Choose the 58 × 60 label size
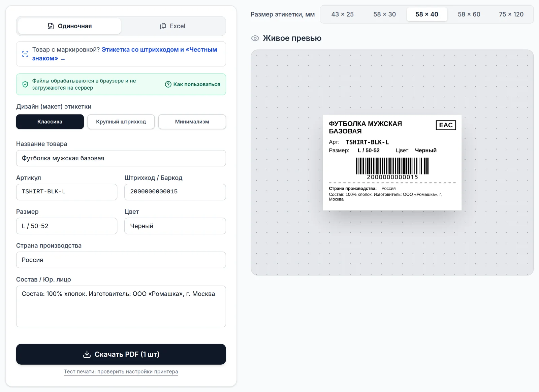539x392 pixels. (469, 14)
